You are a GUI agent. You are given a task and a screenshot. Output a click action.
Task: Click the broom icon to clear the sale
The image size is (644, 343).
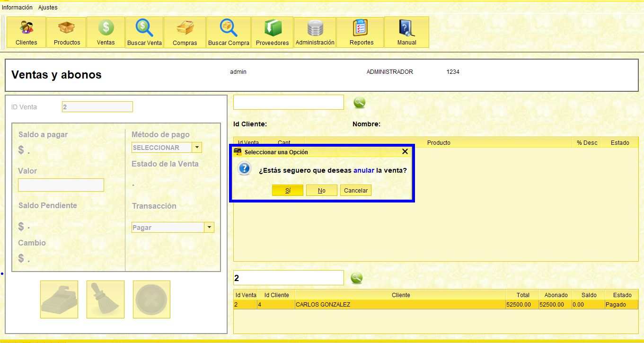(x=105, y=299)
